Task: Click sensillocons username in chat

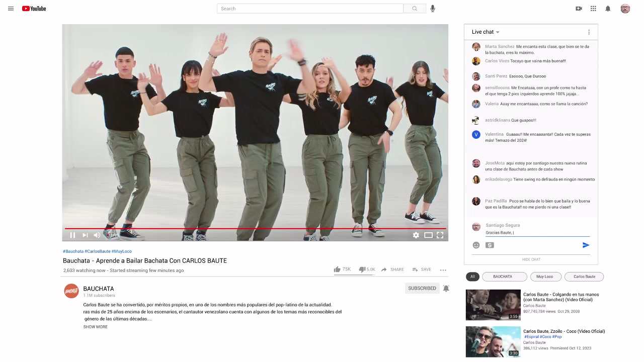Action: click(x=498, y=88)
